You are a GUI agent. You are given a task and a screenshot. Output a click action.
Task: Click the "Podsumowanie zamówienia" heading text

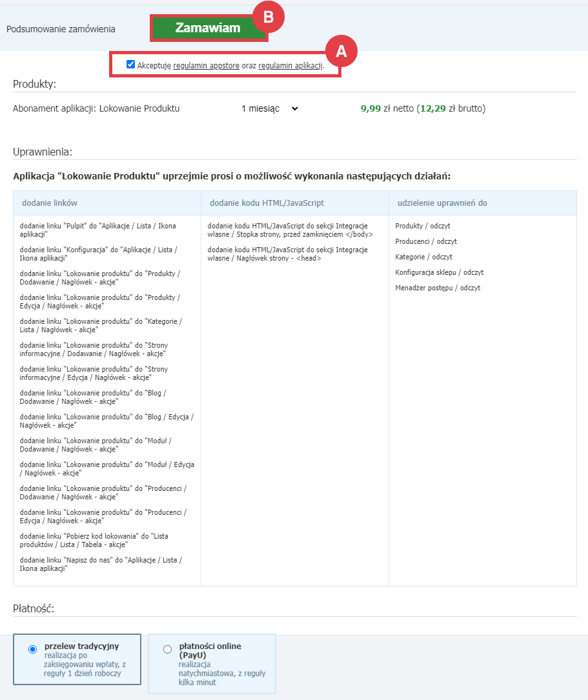pyautogui.click(x=61, y=29)
